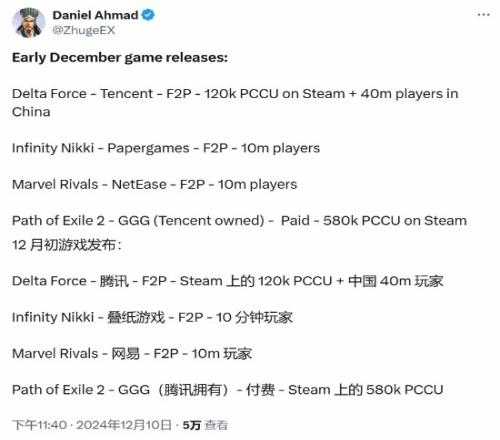Click the 'Early December game releases' heading

(x=120, y=58)
